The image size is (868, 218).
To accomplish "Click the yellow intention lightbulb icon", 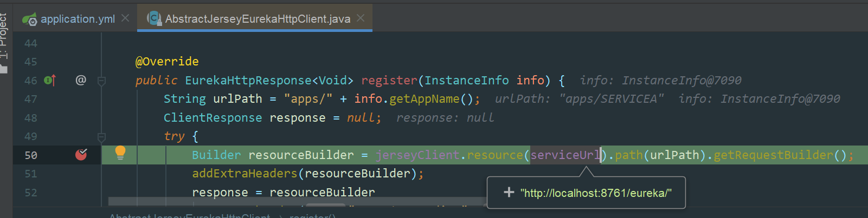I will tap(120, 153).
